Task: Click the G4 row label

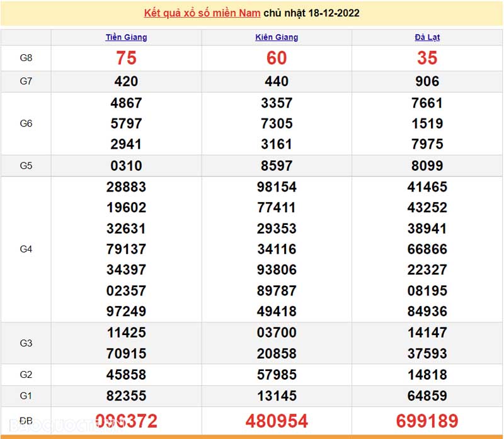Action: tap(26, 249)
